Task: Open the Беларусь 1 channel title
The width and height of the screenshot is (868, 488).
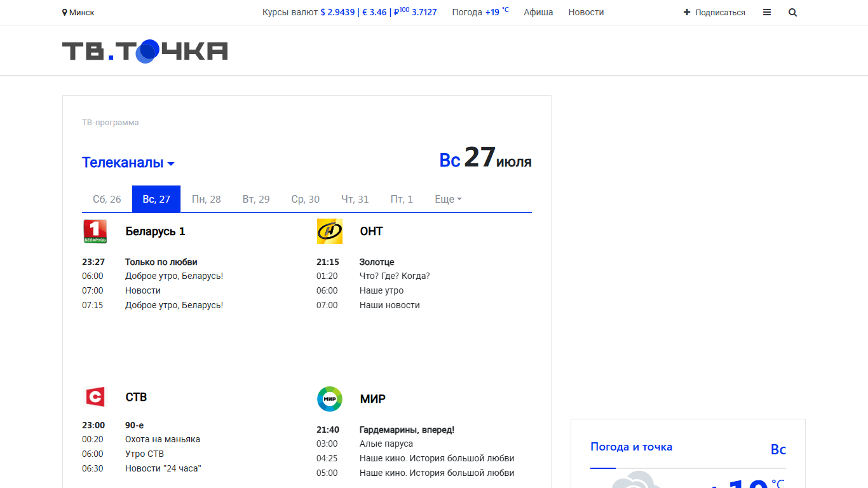Action: coord(156,231)
